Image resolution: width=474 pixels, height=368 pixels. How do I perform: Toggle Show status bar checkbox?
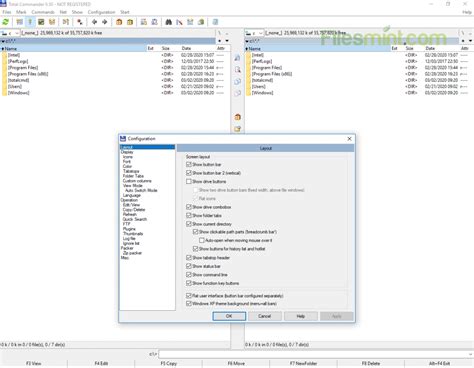(189, 266)
